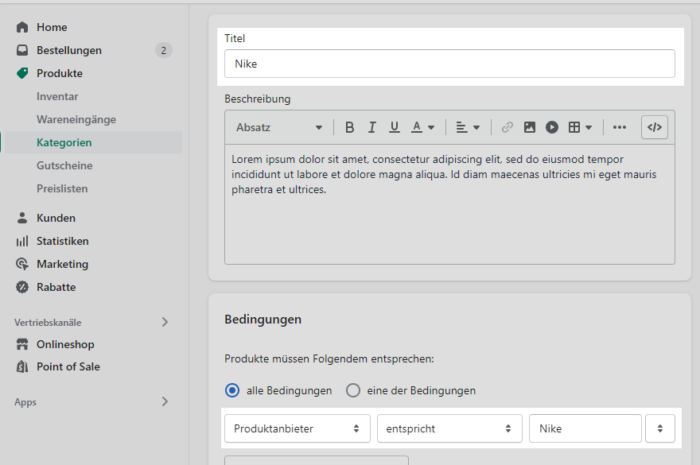The height and width of the screenshot is (465, 700).
Task: Open Rabatte in sidebar
Action: click(x=56, y=287)
